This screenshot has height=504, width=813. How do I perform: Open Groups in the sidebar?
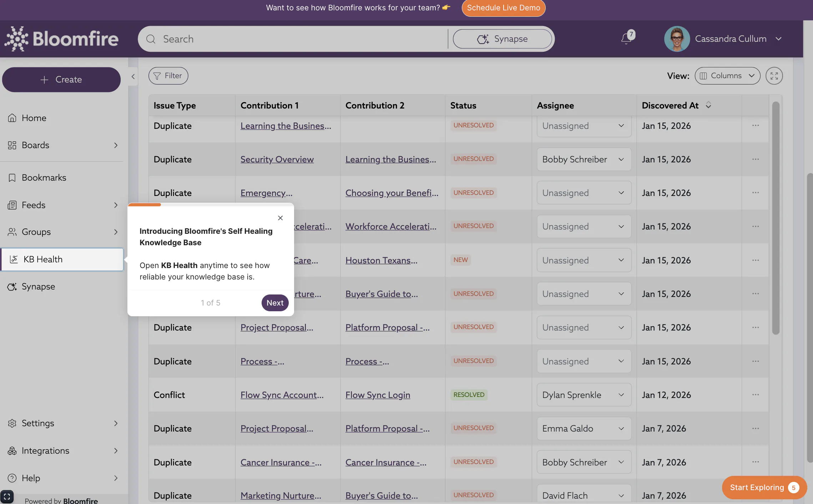[x=36, y=232]
